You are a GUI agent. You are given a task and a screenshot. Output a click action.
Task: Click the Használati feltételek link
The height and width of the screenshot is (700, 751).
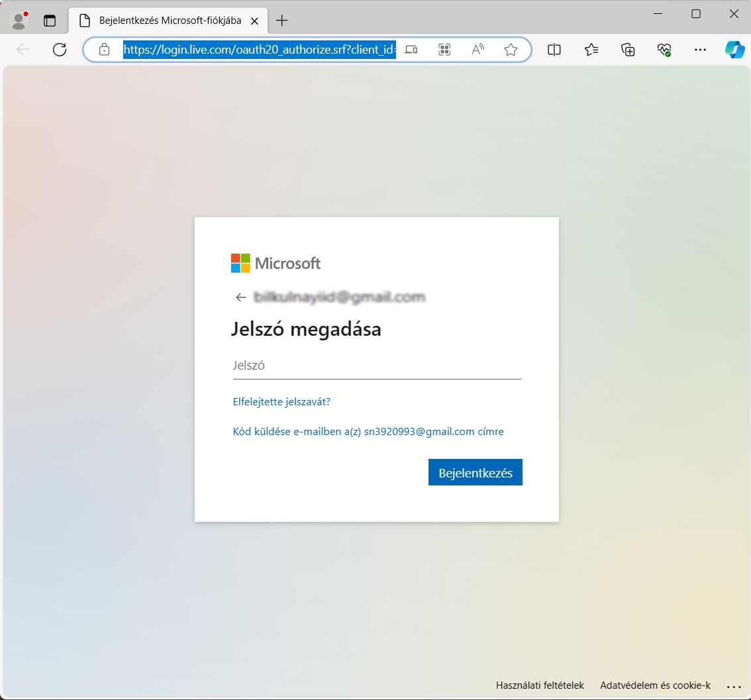(x=539, y=685)
